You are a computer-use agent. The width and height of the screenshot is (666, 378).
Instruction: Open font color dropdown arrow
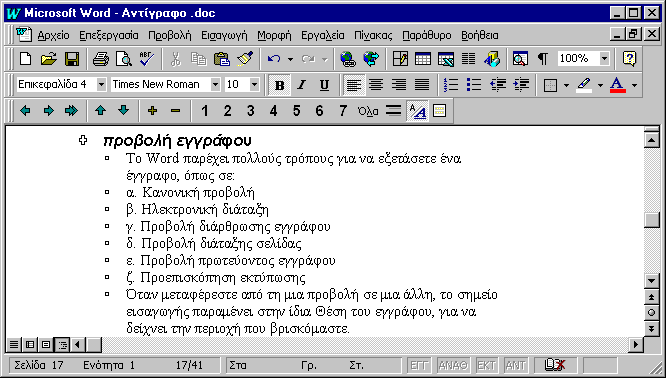(x=634, y=85)
